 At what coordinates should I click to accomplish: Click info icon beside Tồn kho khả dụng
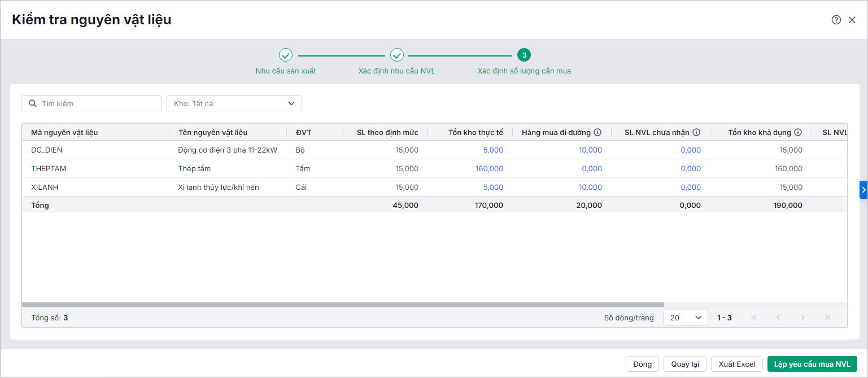pos(798,132)
